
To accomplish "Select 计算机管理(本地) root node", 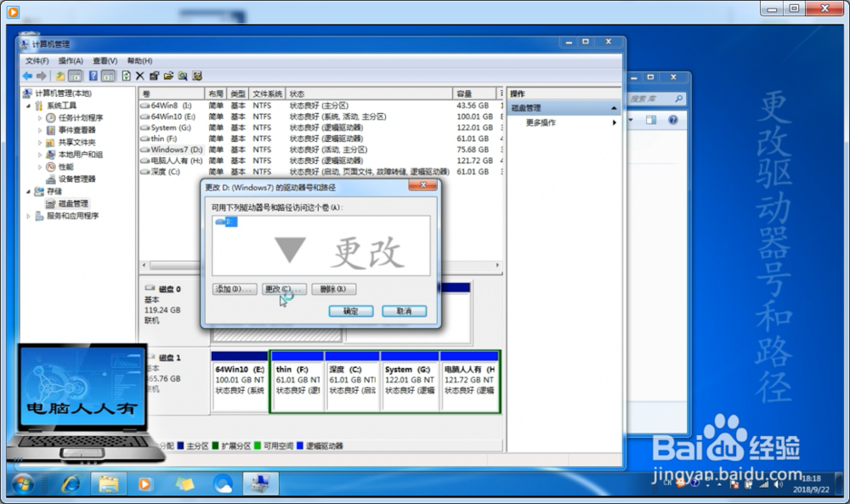I will click(x=64, y=93).
